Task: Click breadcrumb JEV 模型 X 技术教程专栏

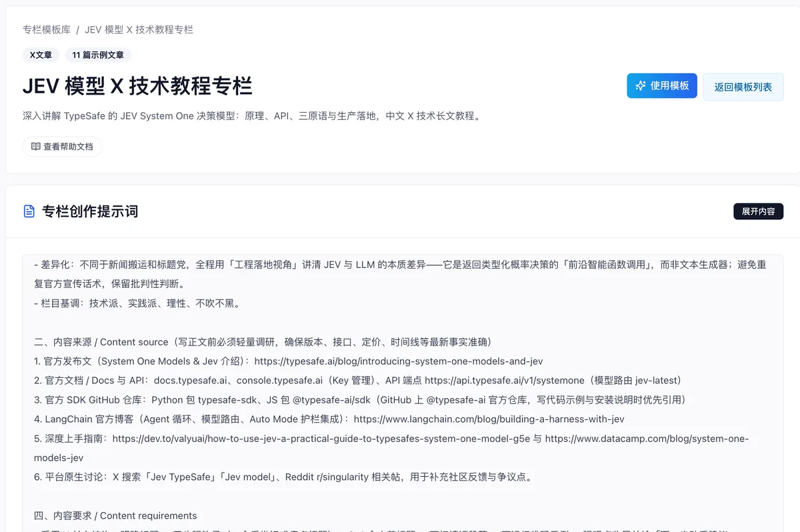Action: 139,30
